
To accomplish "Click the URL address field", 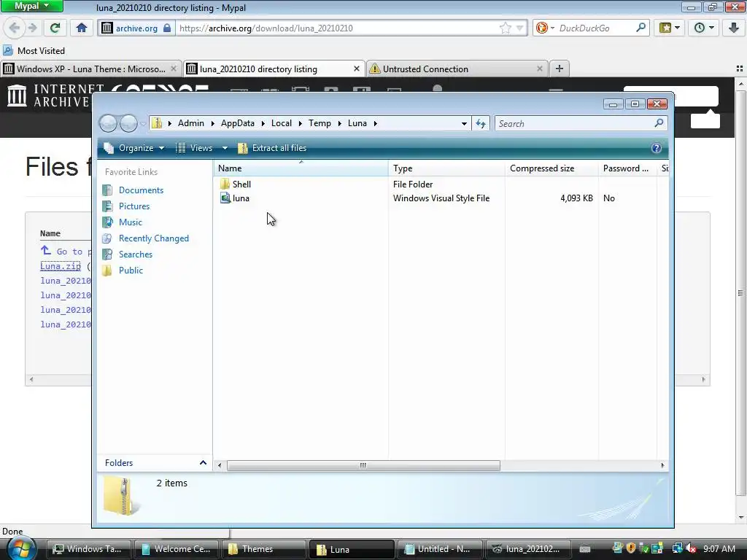I will (338, 28).
